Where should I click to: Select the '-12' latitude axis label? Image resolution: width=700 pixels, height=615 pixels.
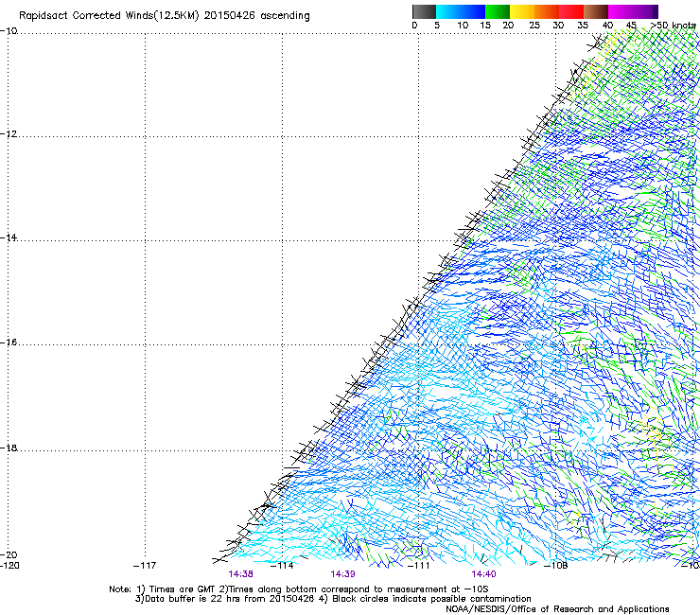9,134
